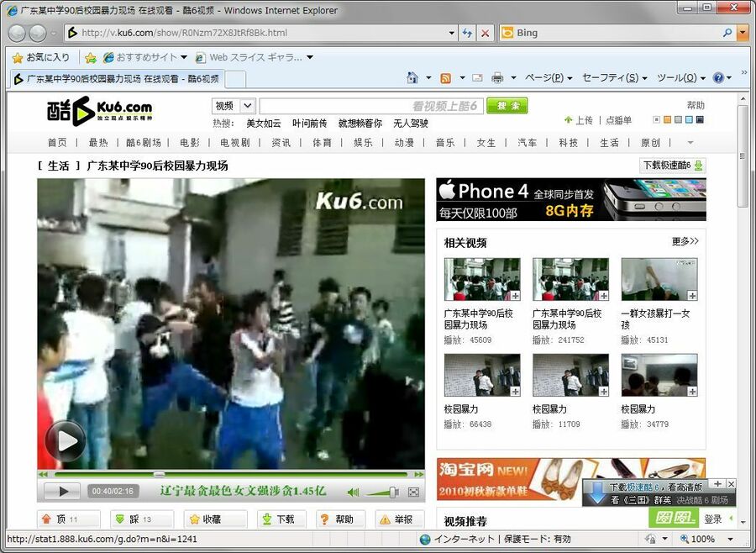Viewport: 756px width, 553px height.
Task: Click the read mail envelope icon
Action: click(477, 78)
